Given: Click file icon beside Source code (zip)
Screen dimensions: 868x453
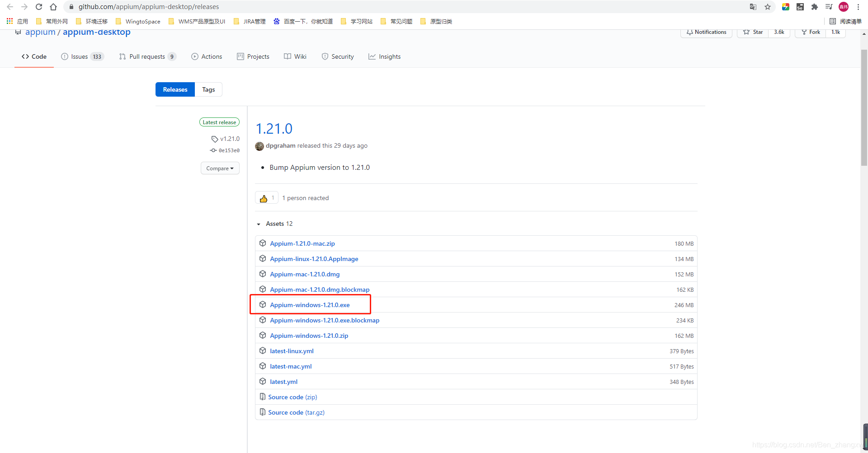Looking at the screenshot, I should [x=262, y=397].
